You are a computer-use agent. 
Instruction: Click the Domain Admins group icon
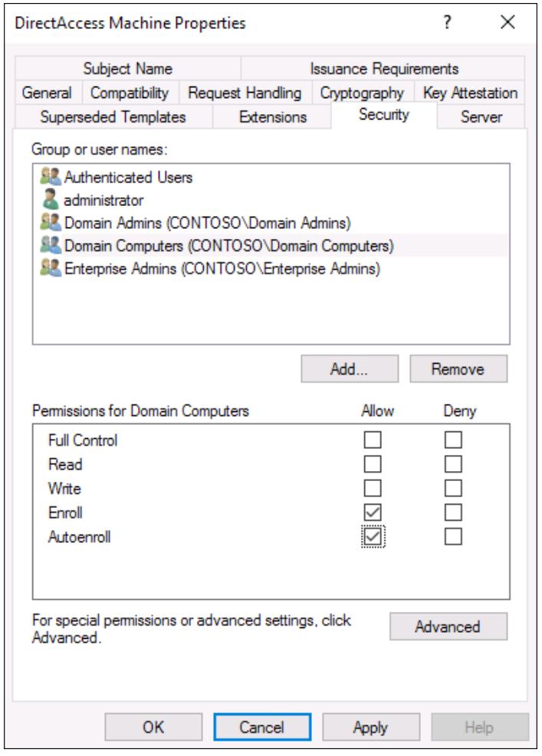[51, 222]
